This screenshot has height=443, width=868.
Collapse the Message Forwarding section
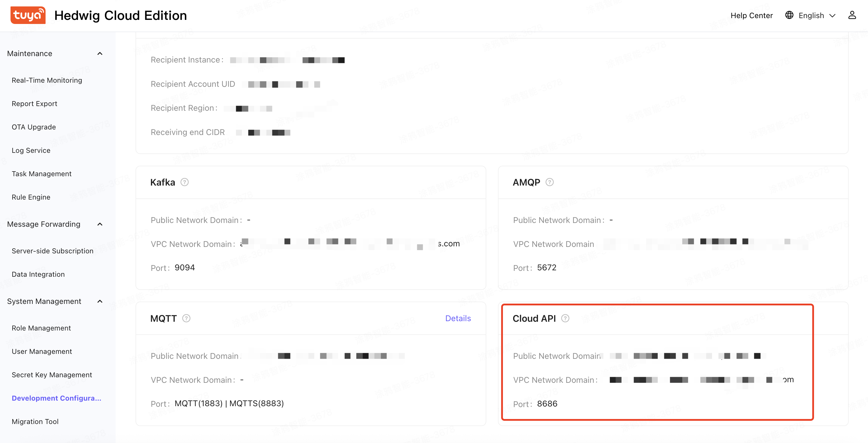[x=100, y=224]
